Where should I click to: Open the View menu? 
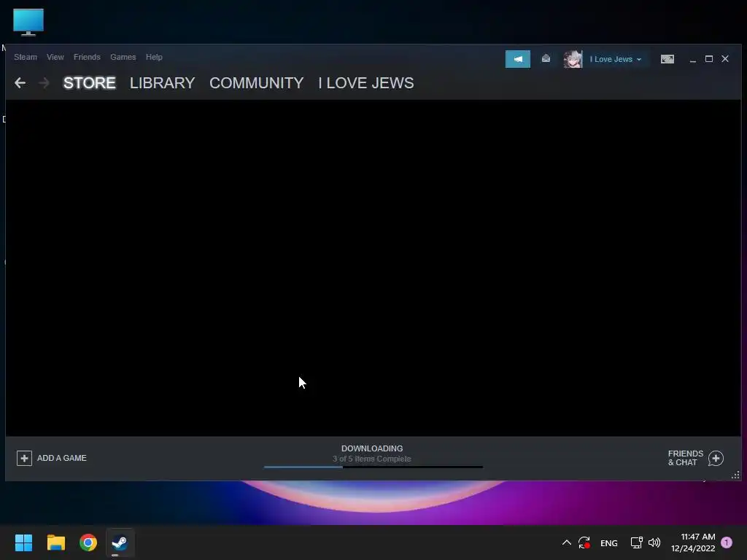pyautogui.click(x=55, y=57)
